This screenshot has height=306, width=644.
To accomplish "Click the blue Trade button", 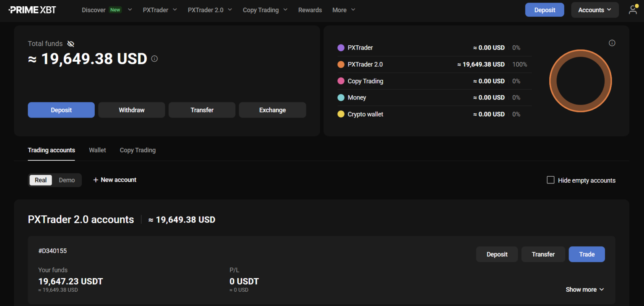I will pos(587,254).
